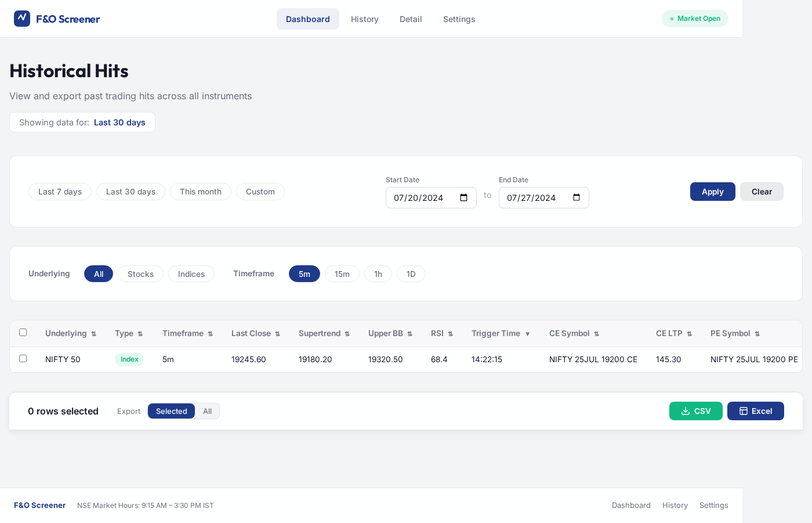
Task: Sort by Timeframe column arrows
Action: tap(210, 334)
